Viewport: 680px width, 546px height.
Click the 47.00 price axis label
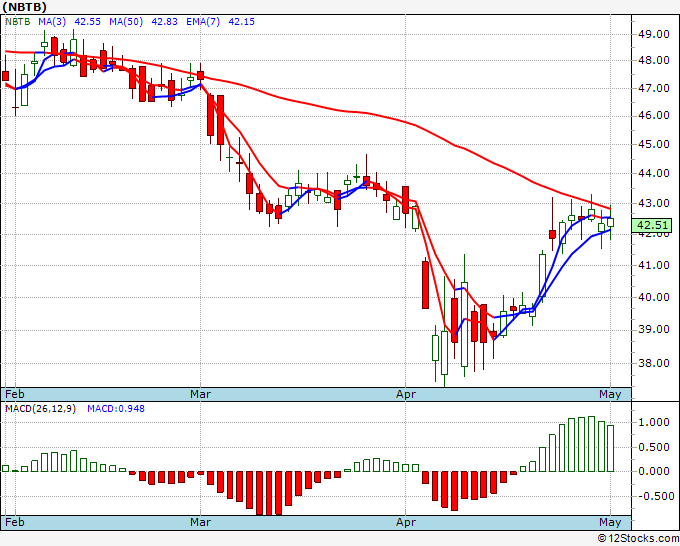654,88
